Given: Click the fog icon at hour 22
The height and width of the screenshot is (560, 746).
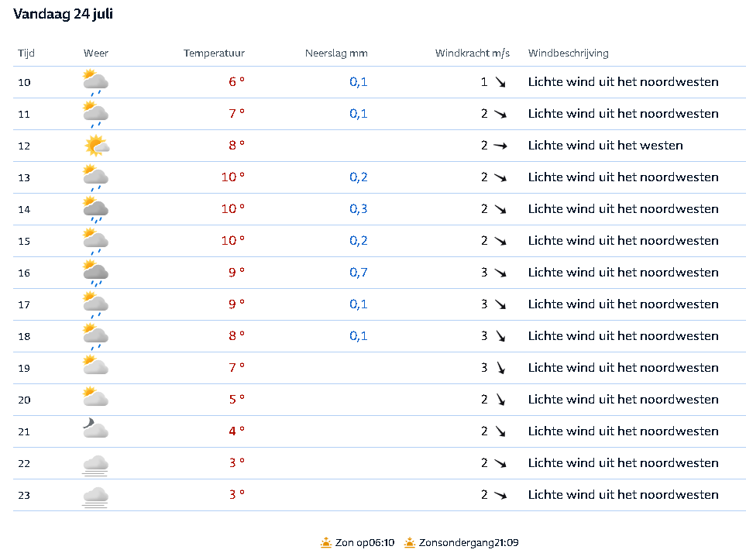Looking at the screenshot, I should [x=95, y=466].
